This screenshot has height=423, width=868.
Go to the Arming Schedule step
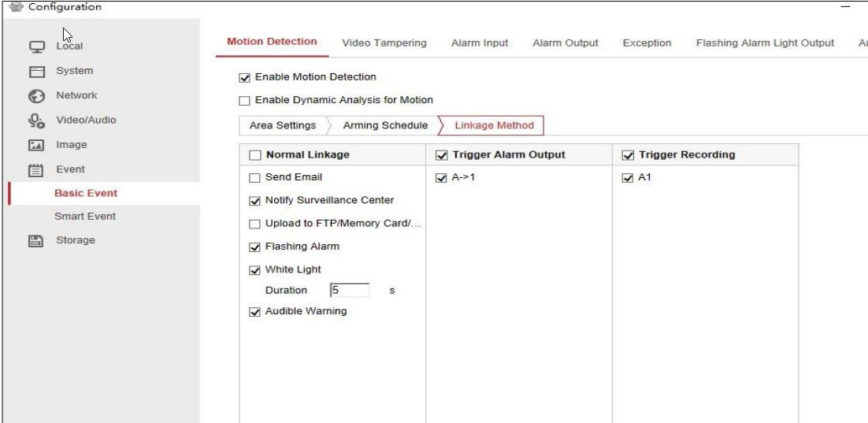click(385, 126)
